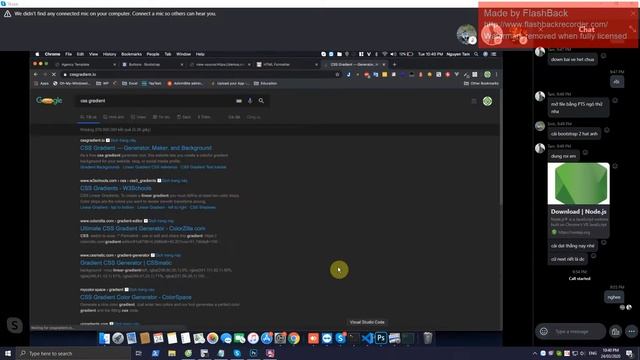
Task: Open Visual Studio Code in the macOS dock
Action: 367,338
